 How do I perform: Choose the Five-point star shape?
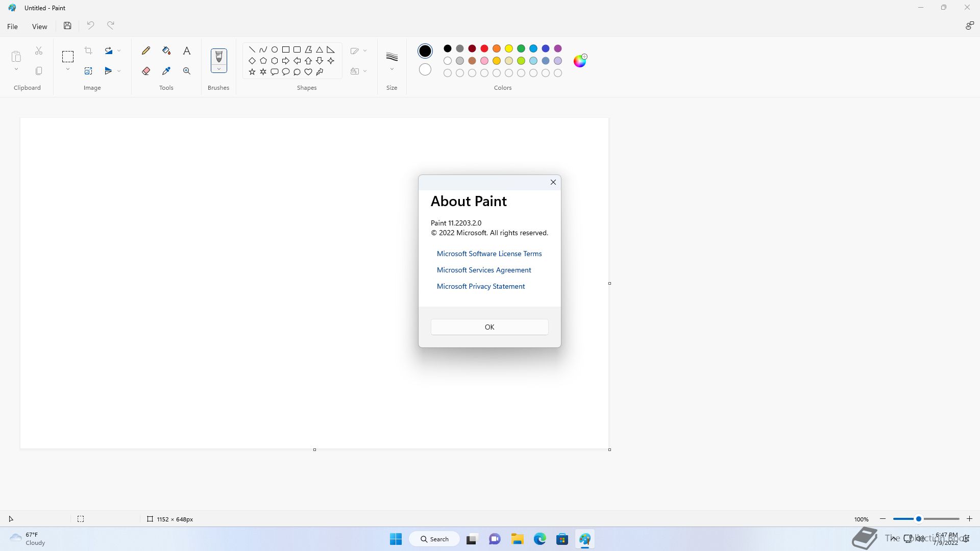click(x=252, y=72)
